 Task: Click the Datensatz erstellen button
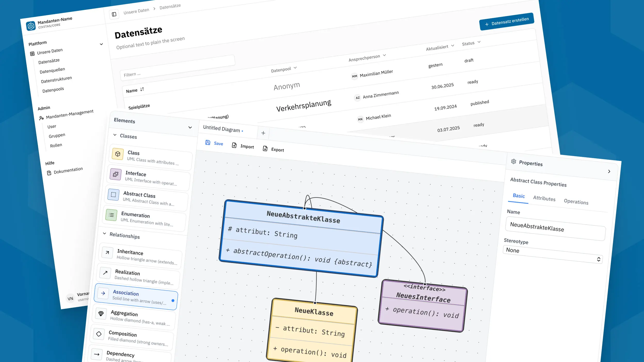pyautogui.click(x=507, y=21)
